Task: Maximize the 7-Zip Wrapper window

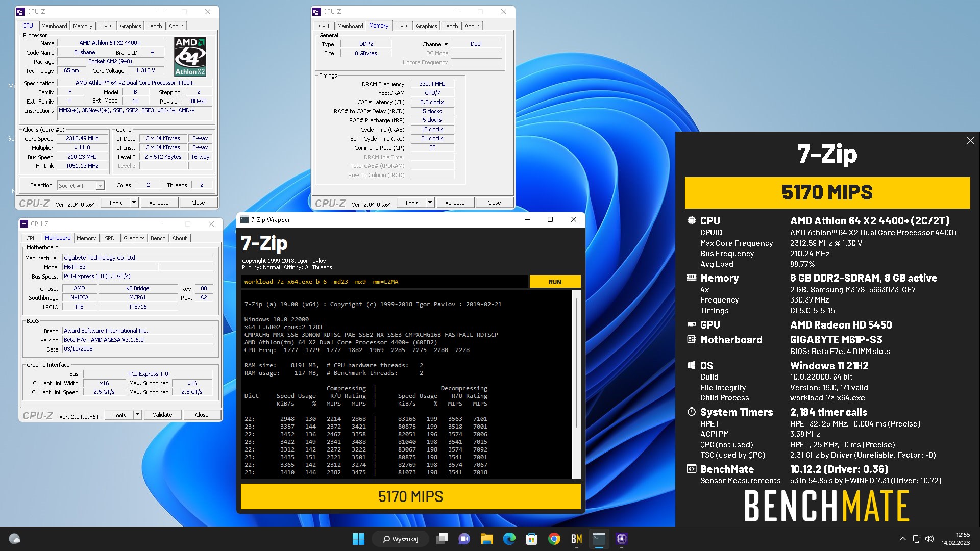Action: tap(550, 220)
